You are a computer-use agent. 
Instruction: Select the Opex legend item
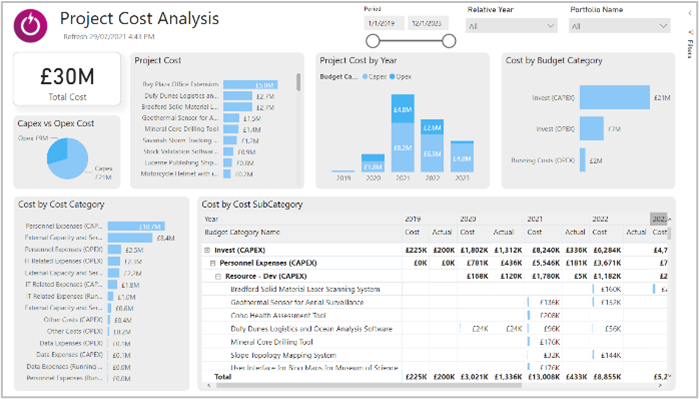[400, 77]
